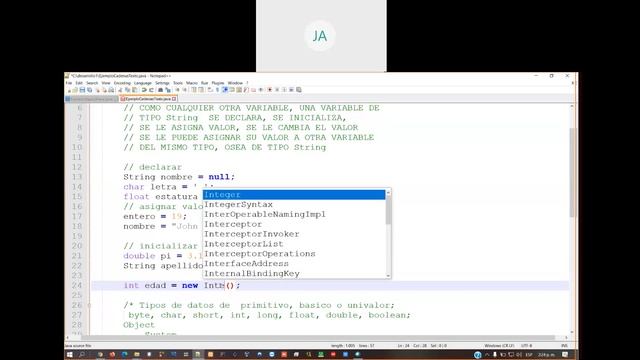Save the current file via toolbar

82,90
